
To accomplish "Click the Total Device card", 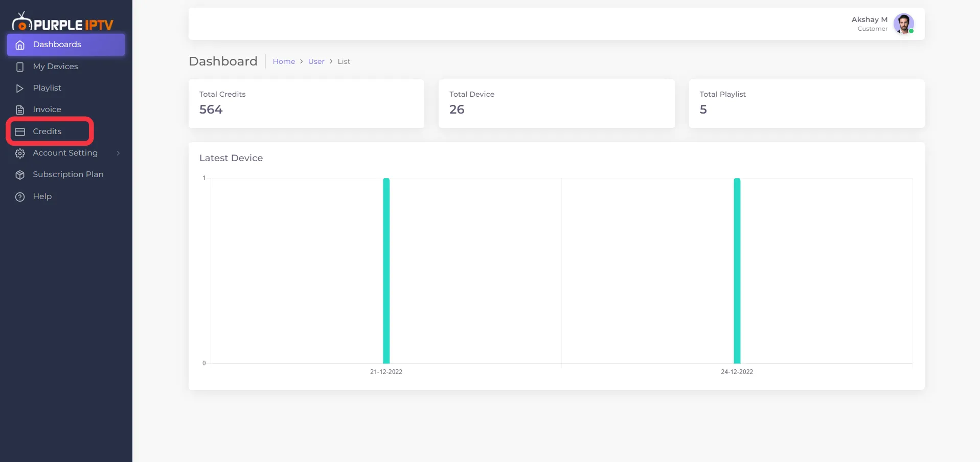I will point(556,103).
